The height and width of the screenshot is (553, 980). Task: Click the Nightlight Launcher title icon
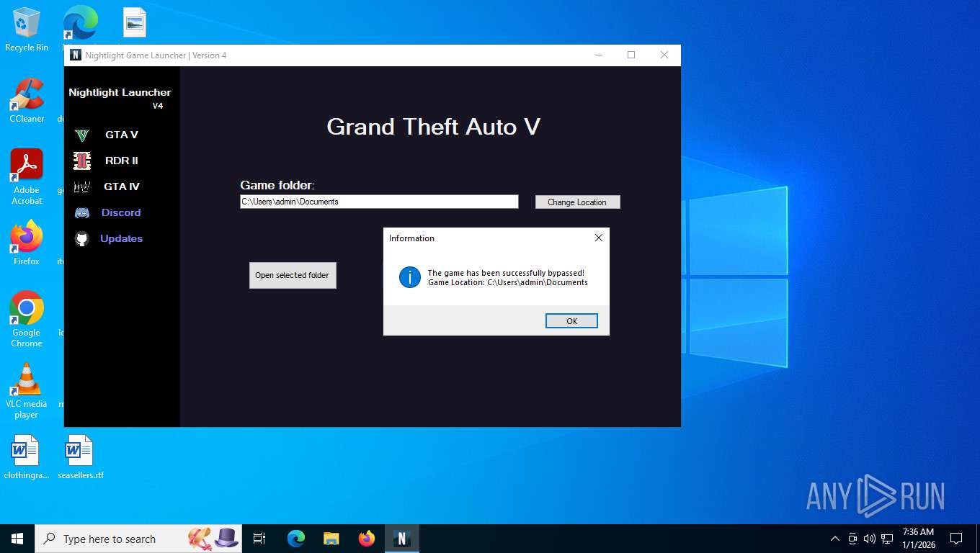click(x=76, y=55)
